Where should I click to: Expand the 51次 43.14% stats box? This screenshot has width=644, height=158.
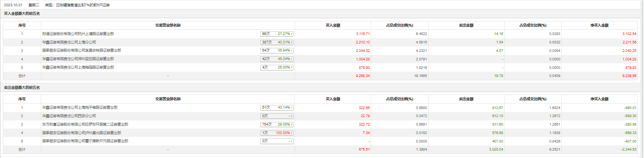277,108
